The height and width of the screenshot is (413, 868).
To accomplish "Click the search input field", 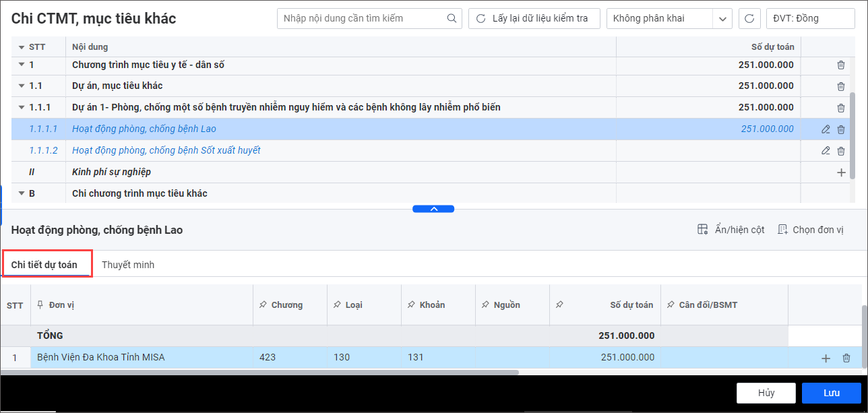I will [x=362, y=19].
